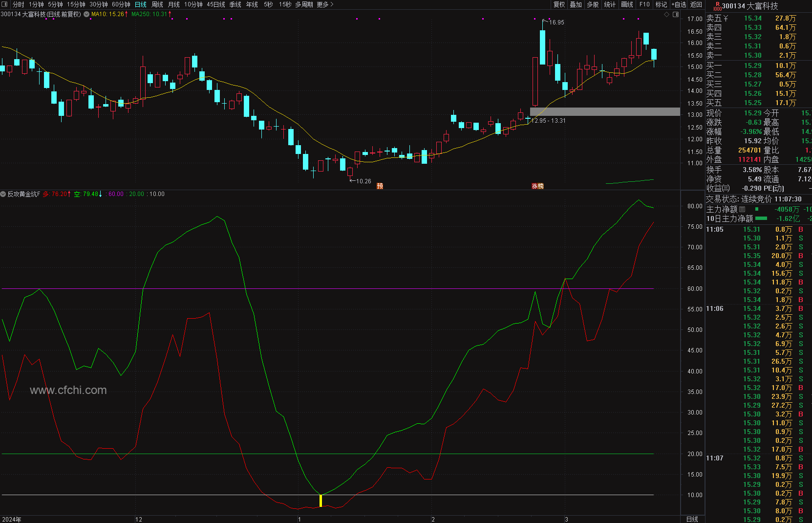Click the 叠加 overlay button

[576, 4]
